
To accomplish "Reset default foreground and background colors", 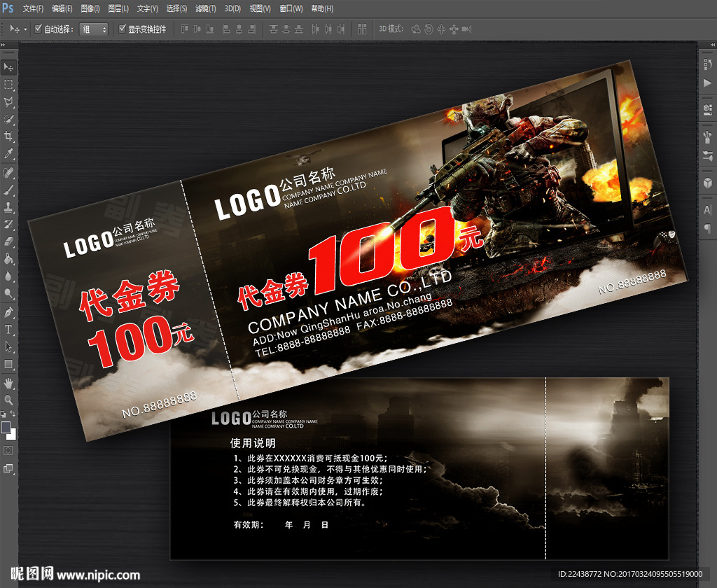I will coord(4,414).
